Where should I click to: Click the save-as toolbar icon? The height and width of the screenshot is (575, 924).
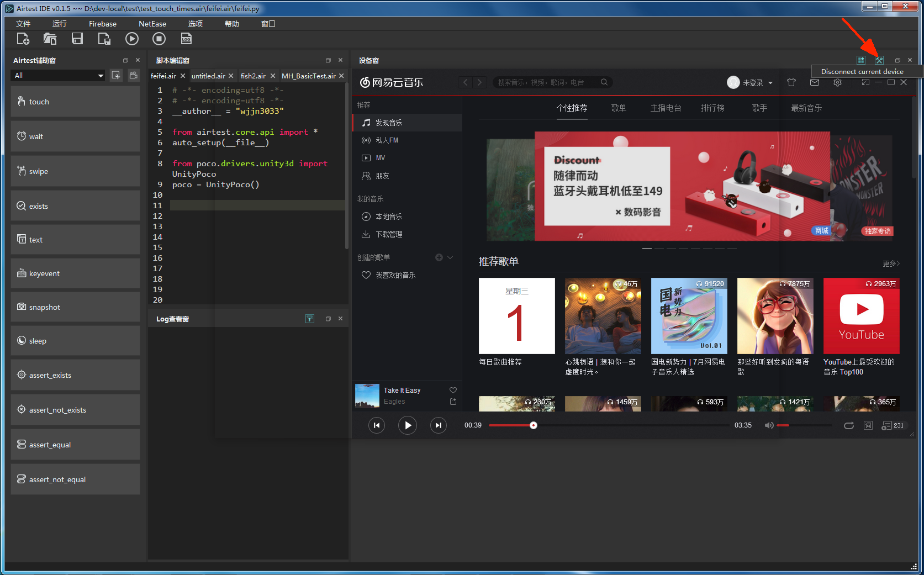(x=104, y=39)
